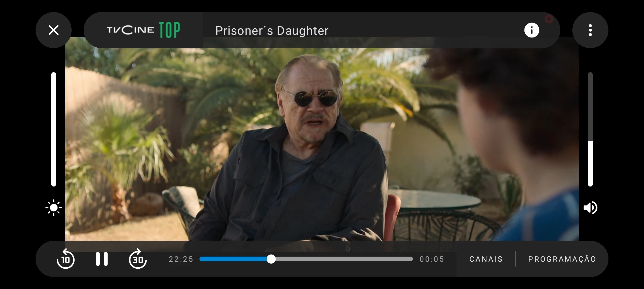Click the sun brightness icon
The image size is (644, 289).
pyautogui.click(x=53, y=208)
